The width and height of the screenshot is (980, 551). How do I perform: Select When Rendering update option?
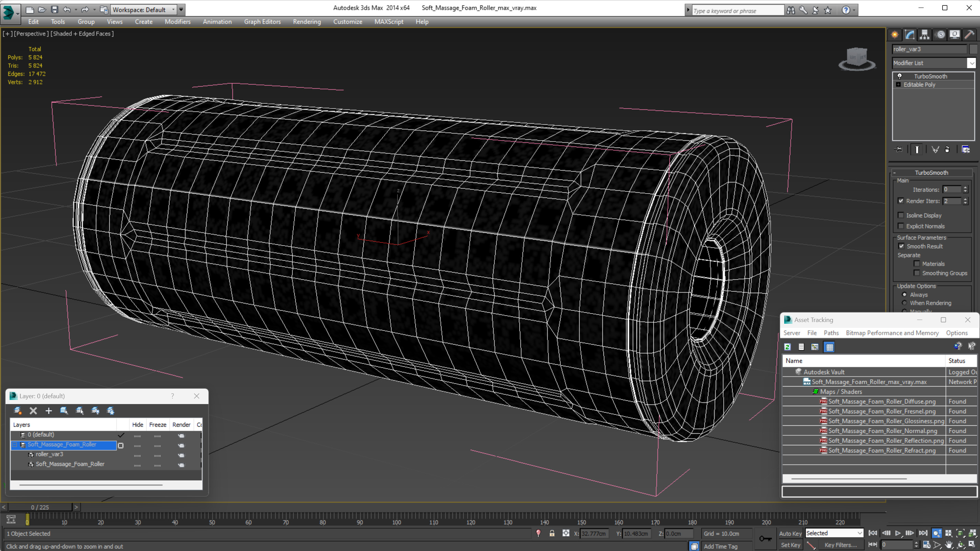click(905, 303)
